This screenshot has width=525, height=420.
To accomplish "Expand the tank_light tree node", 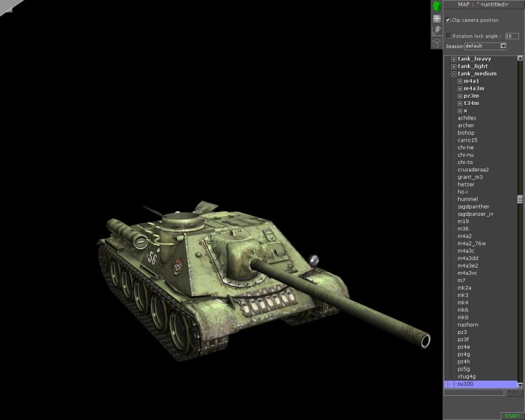I will (454, 66).
